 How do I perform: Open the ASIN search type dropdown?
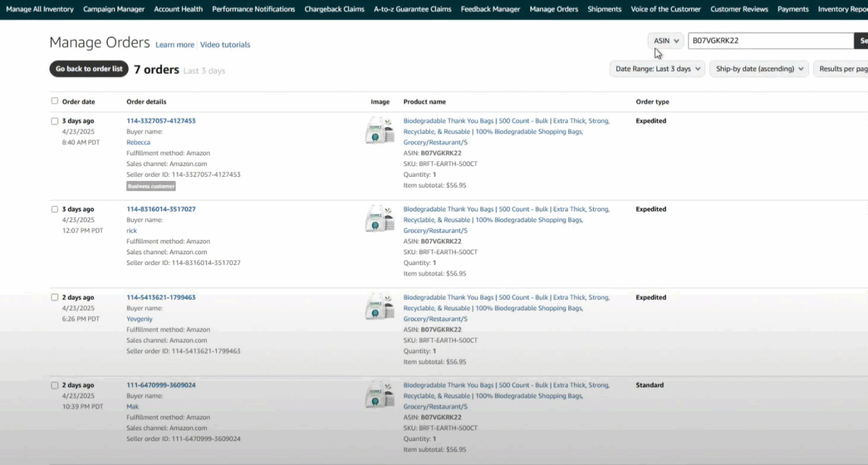(x=665, y=41)
